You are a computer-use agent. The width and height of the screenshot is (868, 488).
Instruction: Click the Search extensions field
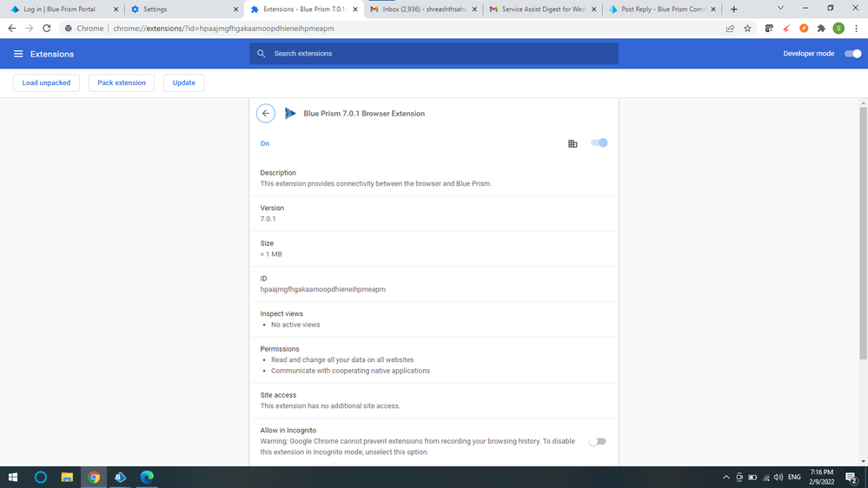click(x=434, y=54)
